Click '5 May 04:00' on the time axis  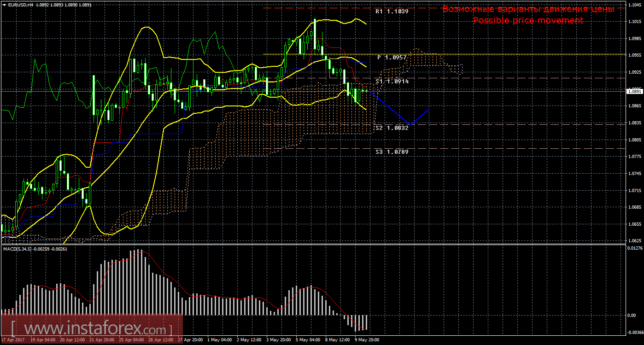307,340
